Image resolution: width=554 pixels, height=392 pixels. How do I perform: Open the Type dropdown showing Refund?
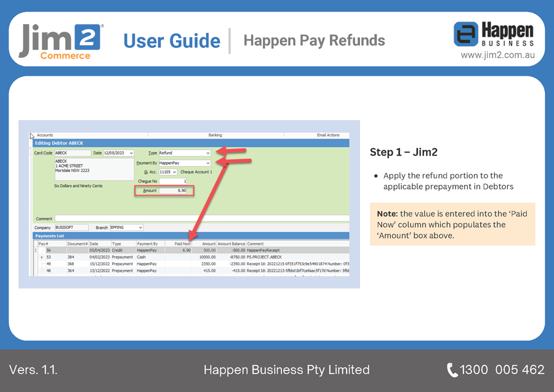point(208,153)
